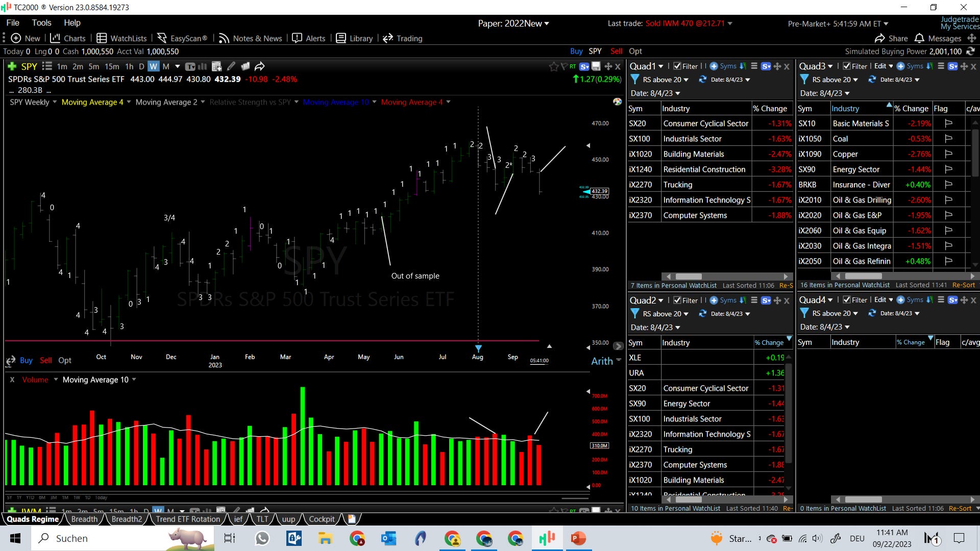980x551 pixels.
Task: Sort Quad1 watchlist using sort icon
Action: click(x=743, y=66)
